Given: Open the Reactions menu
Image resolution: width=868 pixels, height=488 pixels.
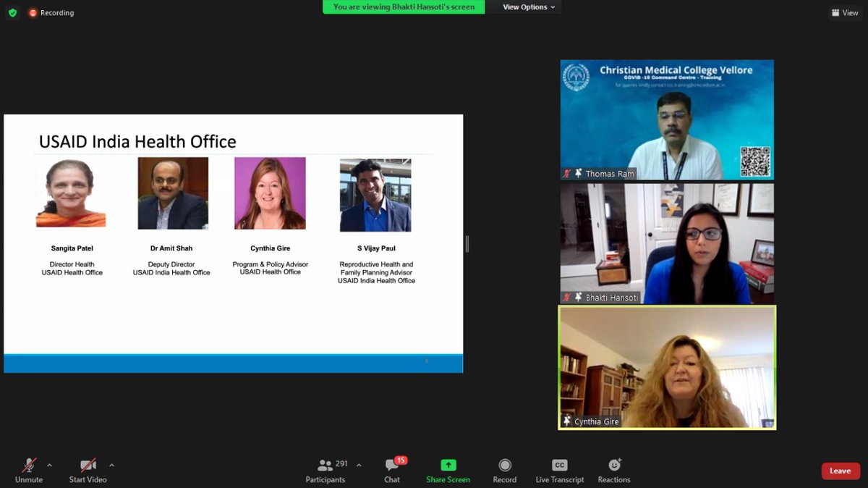Looking at the screenshot, I should tap(614, 471).
